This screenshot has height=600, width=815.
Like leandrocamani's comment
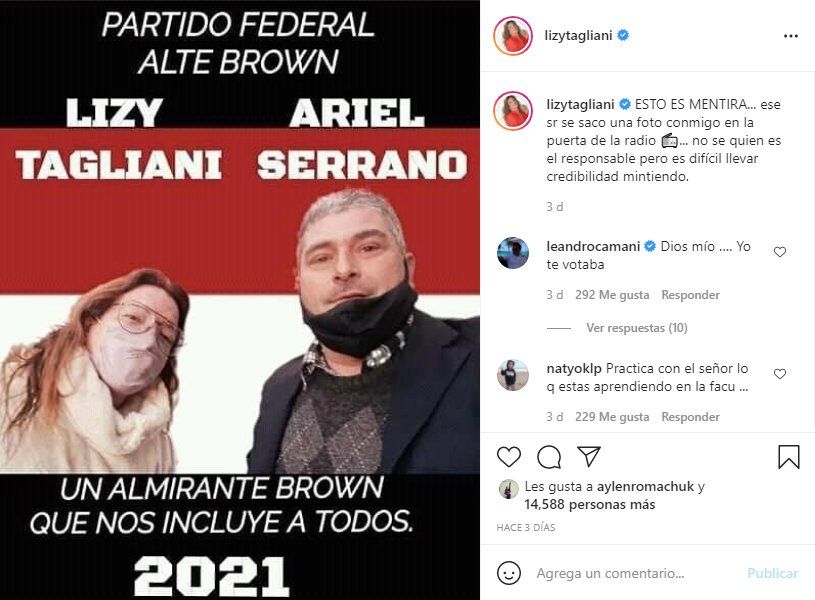click(780, 252)
